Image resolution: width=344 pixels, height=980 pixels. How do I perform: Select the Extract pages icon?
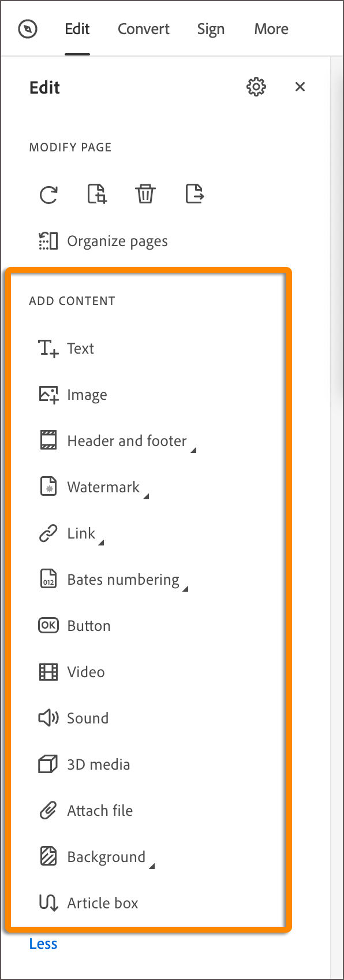pos(195,194)
